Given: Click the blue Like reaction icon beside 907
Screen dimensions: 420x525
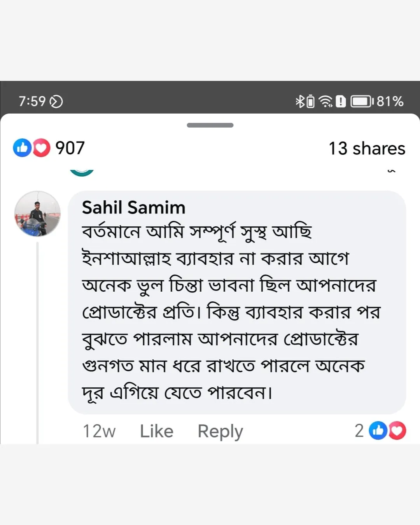Looking at the screenshot, I should [x=22, y=148].
